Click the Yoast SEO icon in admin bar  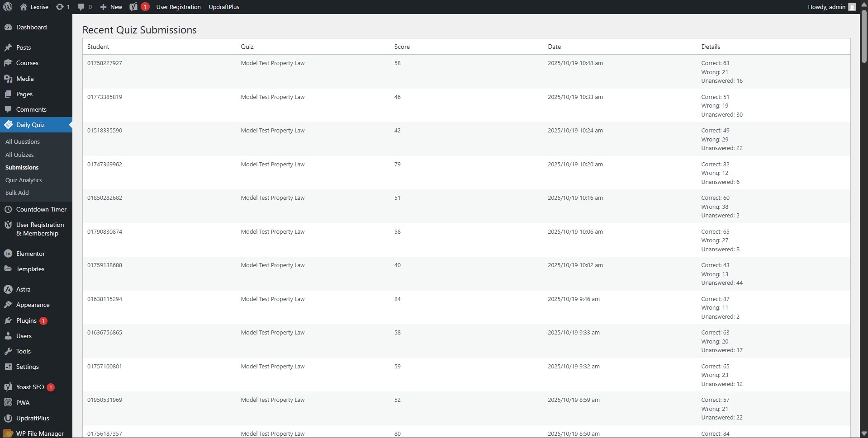[133, 7]
